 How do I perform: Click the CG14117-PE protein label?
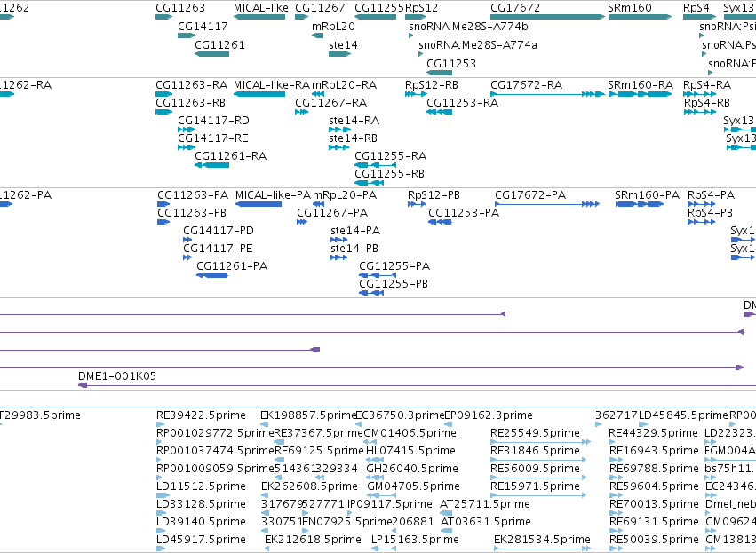[x=218, y=249]
